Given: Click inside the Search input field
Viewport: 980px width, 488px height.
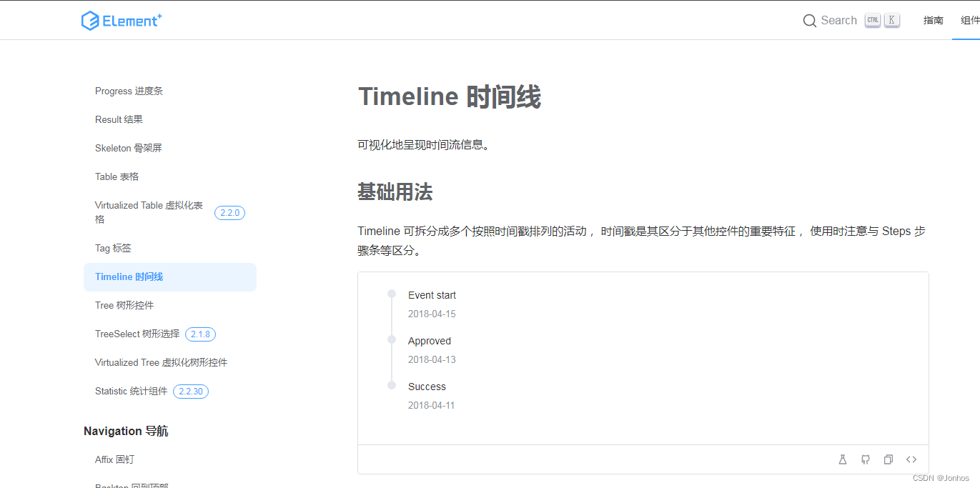Looking at the screenshot, I should pyautogui.click(x=840, y=20).
